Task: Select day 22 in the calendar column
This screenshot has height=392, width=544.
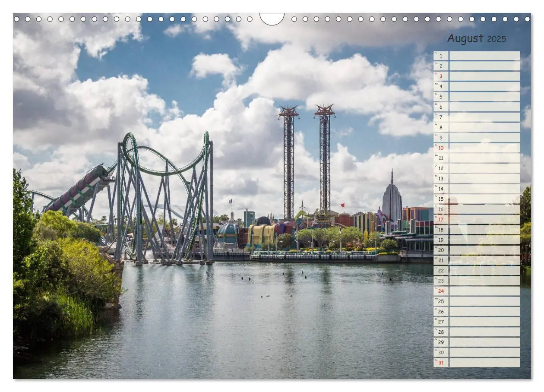Action: (x=441, y=271)
